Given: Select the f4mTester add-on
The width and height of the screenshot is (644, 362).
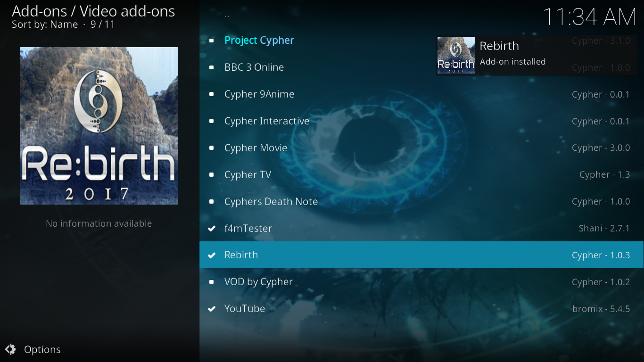Looking at the screenshot, I should 421,229.
